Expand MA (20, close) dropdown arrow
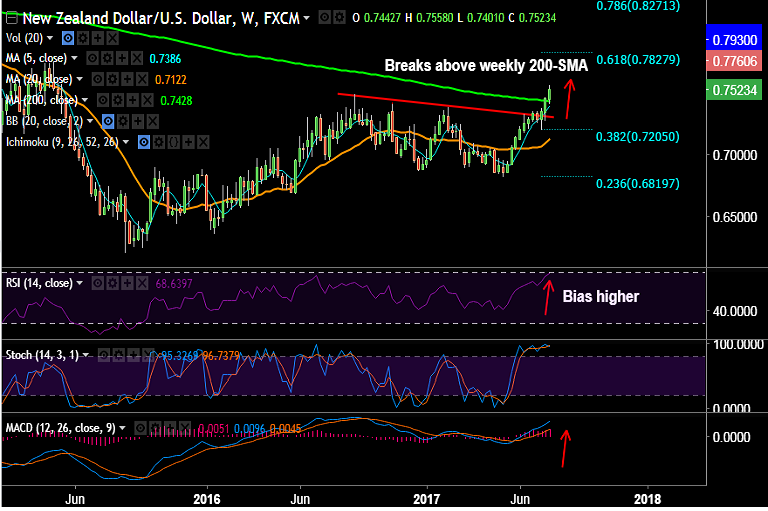 pyautogui.click(x=80, y=79)
